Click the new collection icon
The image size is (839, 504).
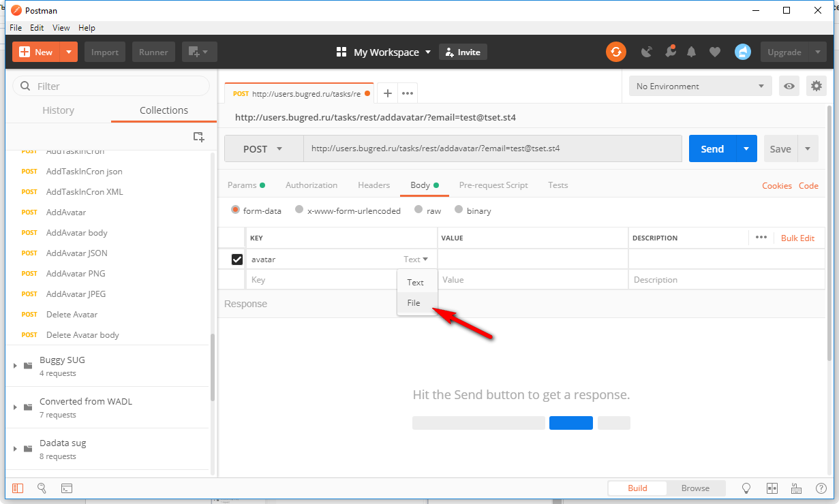(198, 137)
